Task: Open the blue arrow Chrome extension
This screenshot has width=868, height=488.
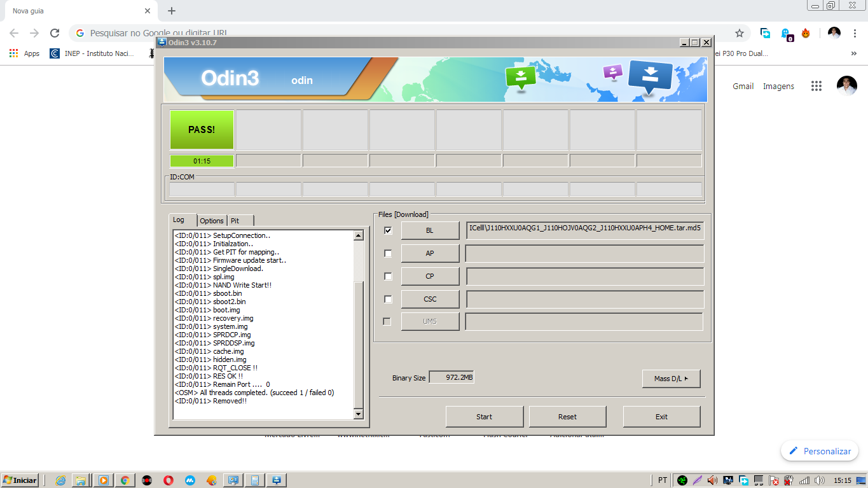Action: [766, 33]
